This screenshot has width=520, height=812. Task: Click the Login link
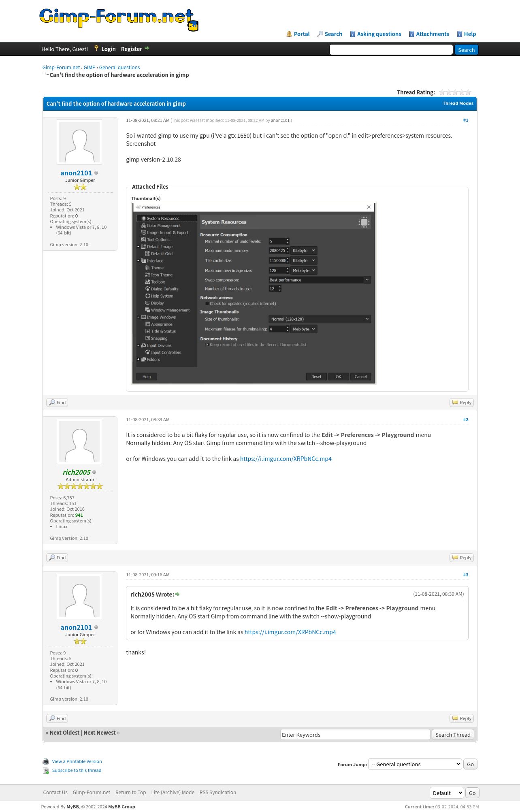point(108,49)
